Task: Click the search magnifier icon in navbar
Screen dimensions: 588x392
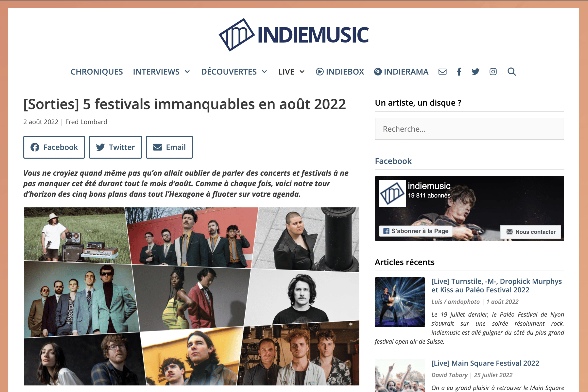Action: (x=512, y=72)
